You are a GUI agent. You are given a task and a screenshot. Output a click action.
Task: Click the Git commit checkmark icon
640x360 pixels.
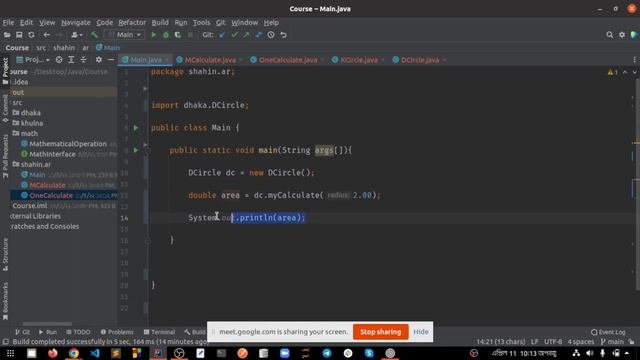[x=234, y=35]
